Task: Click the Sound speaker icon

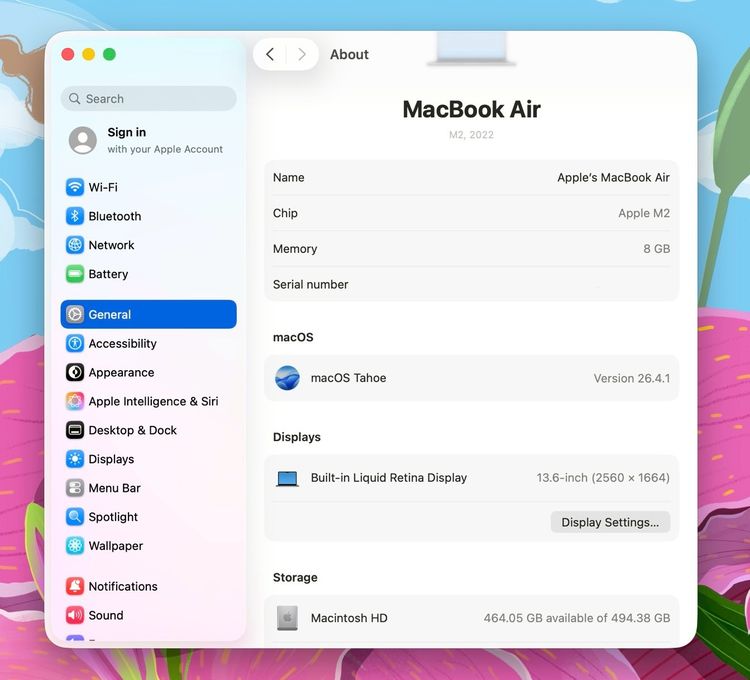Action: [75, 615]
